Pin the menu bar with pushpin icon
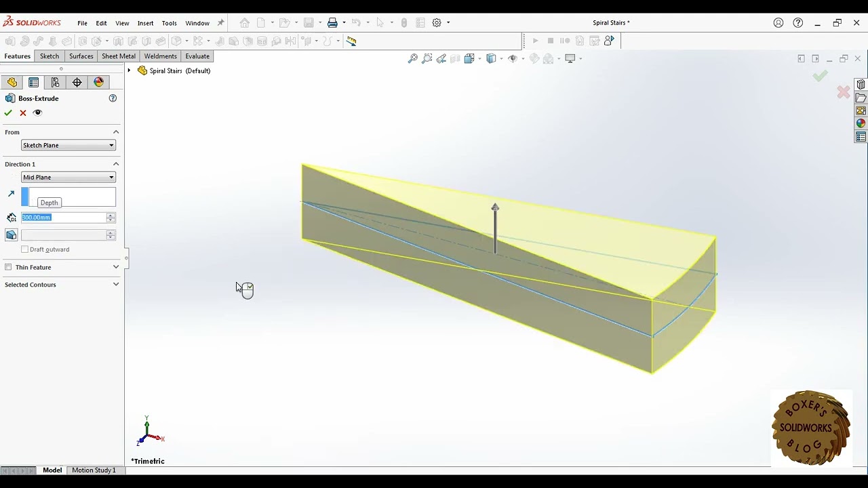The height and width of the screenshot is (488, 868). [x=220, y=23]
